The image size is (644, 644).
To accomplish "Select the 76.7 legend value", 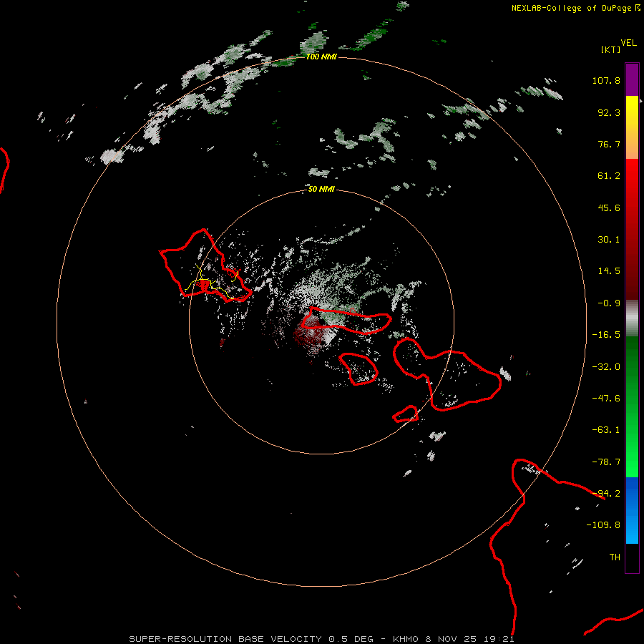I will 609,144.
